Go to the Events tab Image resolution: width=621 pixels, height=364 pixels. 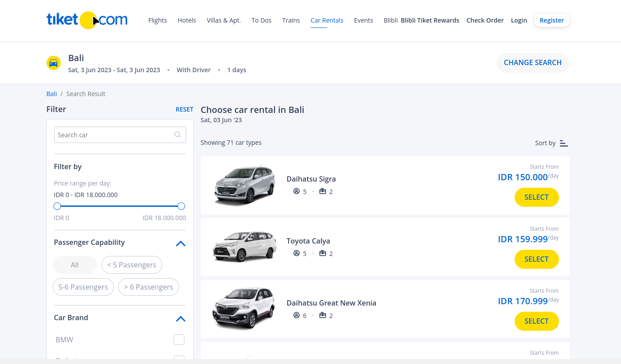(363, 20)
